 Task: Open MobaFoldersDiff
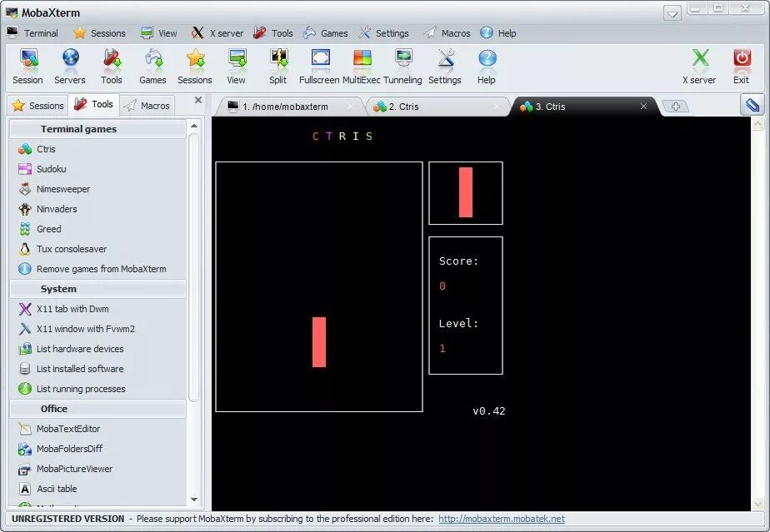60,449
